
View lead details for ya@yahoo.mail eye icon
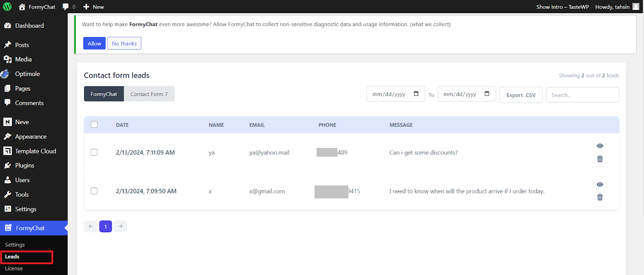(x=600, y=146)
